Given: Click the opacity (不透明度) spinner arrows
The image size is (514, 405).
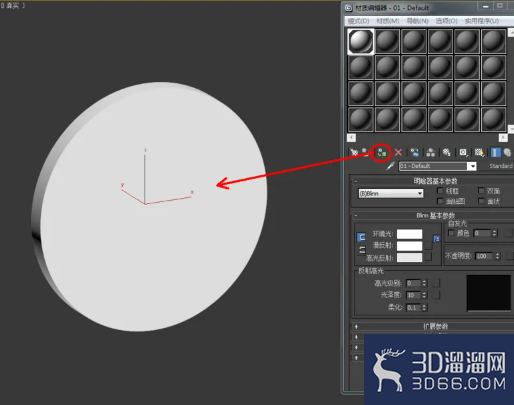Looking at the screenshot, I should tap(497, 256).
